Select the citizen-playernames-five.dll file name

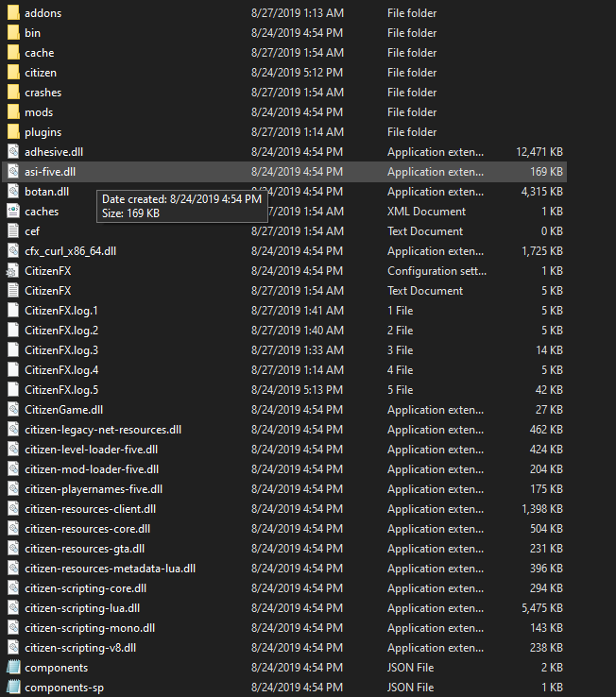click(94, 489)
